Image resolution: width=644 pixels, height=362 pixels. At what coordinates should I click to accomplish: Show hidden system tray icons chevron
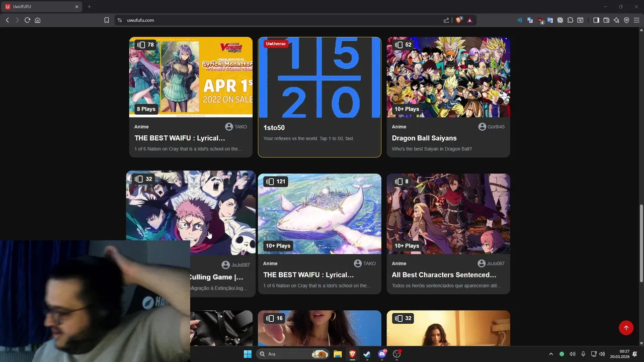point(551,354)
